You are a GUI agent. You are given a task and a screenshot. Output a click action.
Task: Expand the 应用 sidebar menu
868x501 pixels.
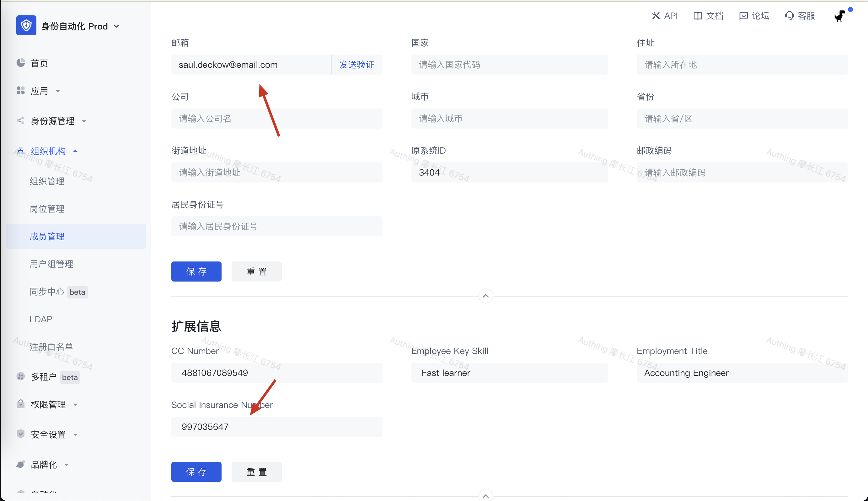coord(39,91)
